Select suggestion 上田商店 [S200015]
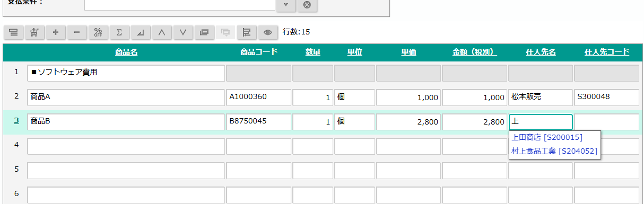The image size is (644, 204). [546, 138]
